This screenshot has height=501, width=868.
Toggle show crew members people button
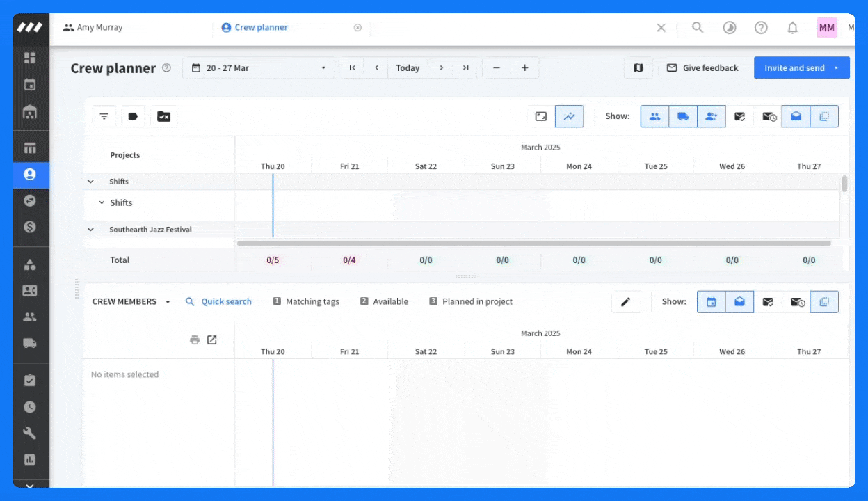654,117
